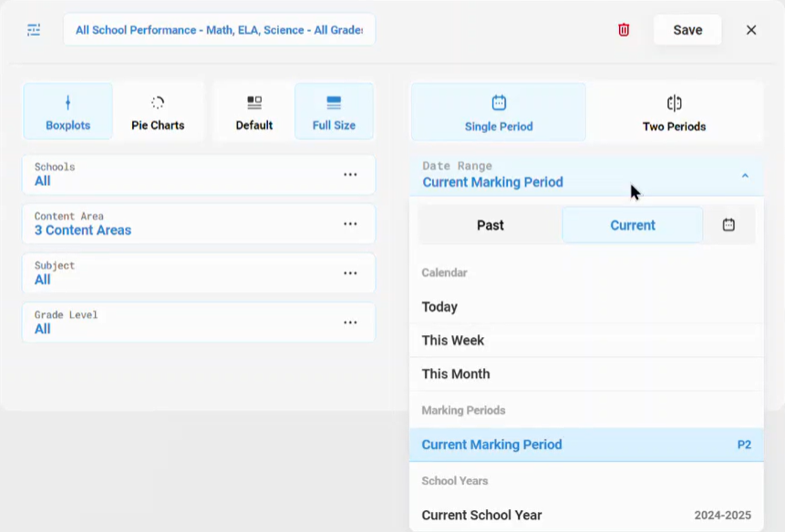This screenshot has width=785, height=532.
Task: Select Today date range
Action: (x=587, y=306)
